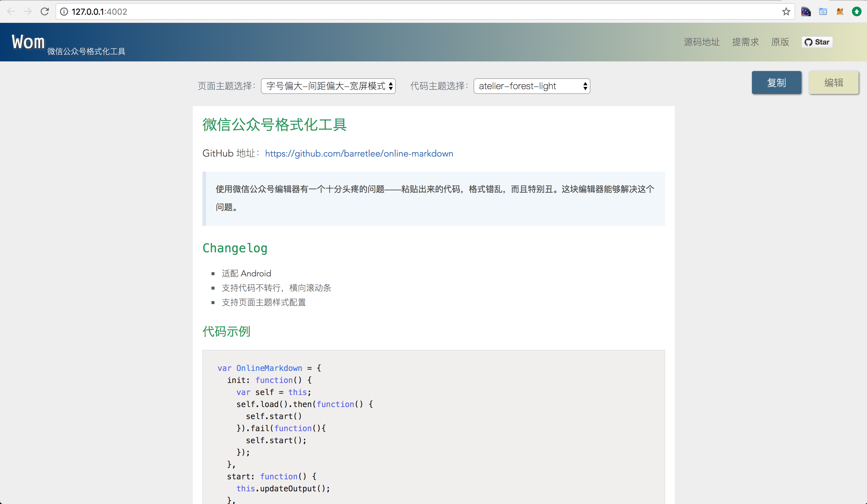Image resolution: width=867 pixels, height=504 pixels.
Task: Focus the browser address bar
Action: pyautogui.click(x=413, y=12)
